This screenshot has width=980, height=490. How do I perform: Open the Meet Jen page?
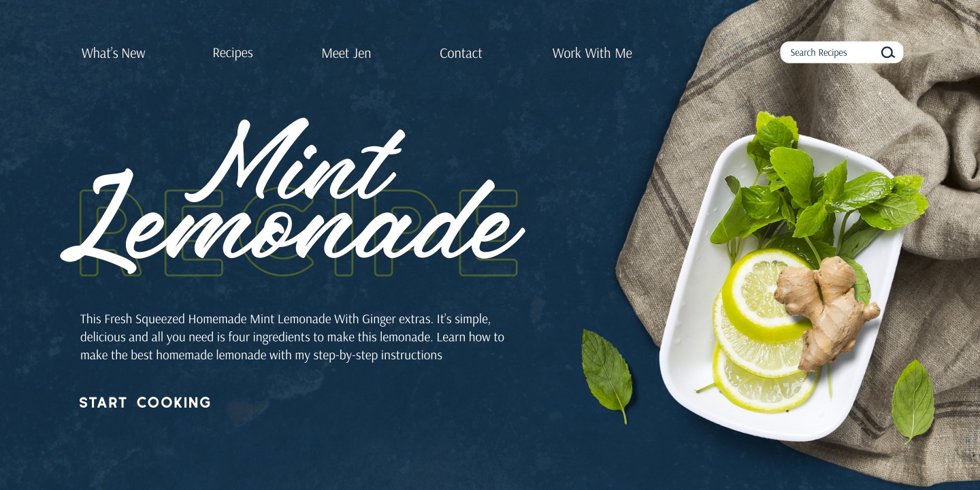tap(346, 53)
